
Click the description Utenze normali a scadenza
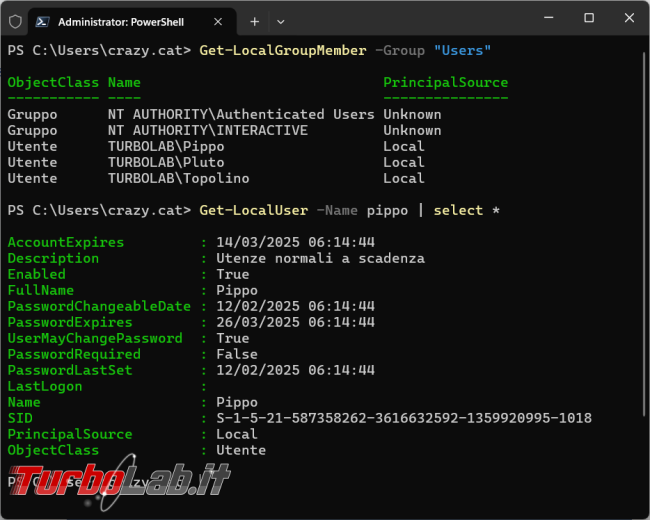[x=320, y=258]
